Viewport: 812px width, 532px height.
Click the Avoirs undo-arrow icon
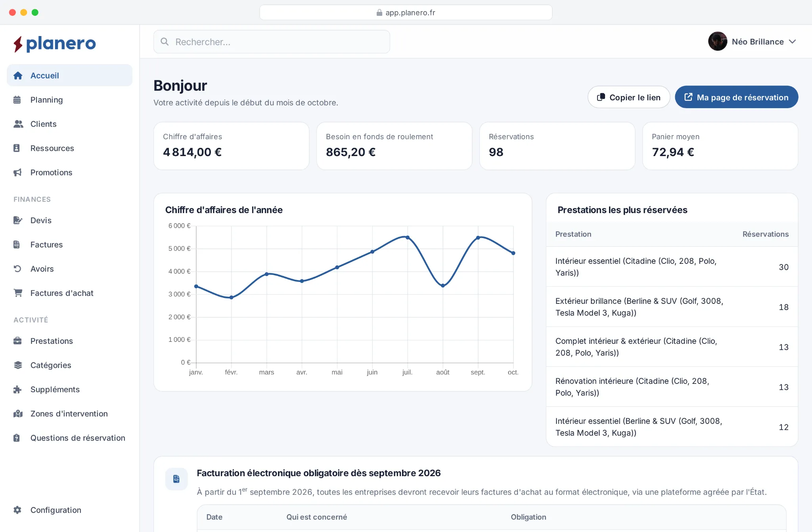[x=17, y=269]
